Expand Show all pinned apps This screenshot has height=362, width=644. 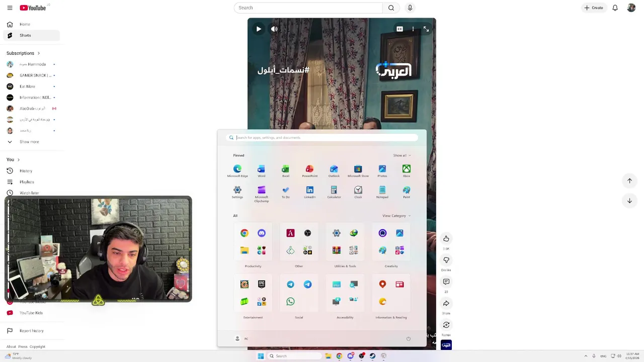pos(402,155)
